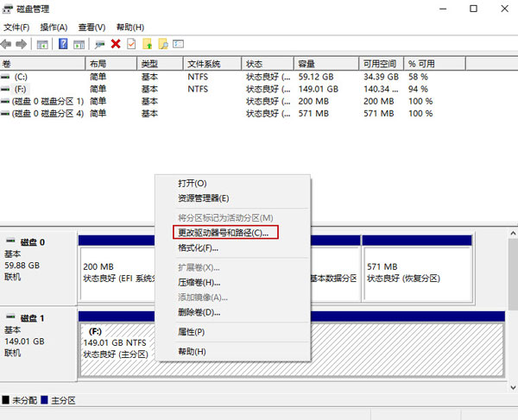This screenshot has height=420, width=518.
Task: Open 属性(P) from context menu
Action: (x=233, y=332)
